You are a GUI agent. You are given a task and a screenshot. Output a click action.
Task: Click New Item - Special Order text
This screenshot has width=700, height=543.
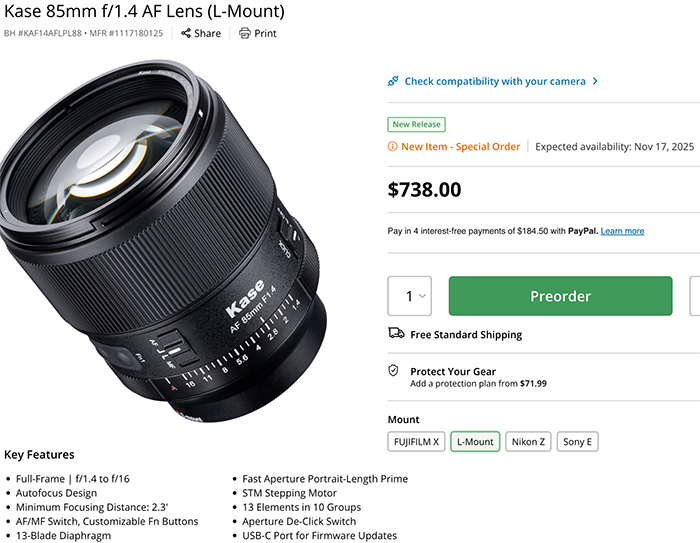pos(460,147)
